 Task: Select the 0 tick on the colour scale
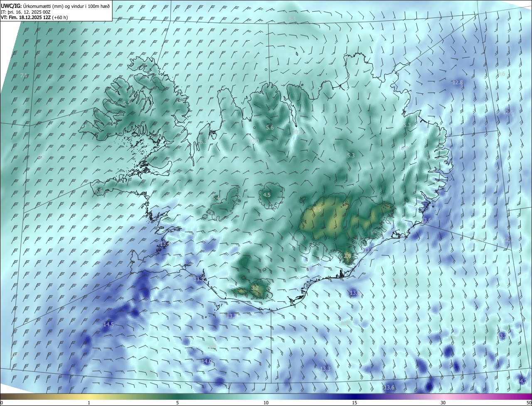pyautogui.click(x=2, y=403)
